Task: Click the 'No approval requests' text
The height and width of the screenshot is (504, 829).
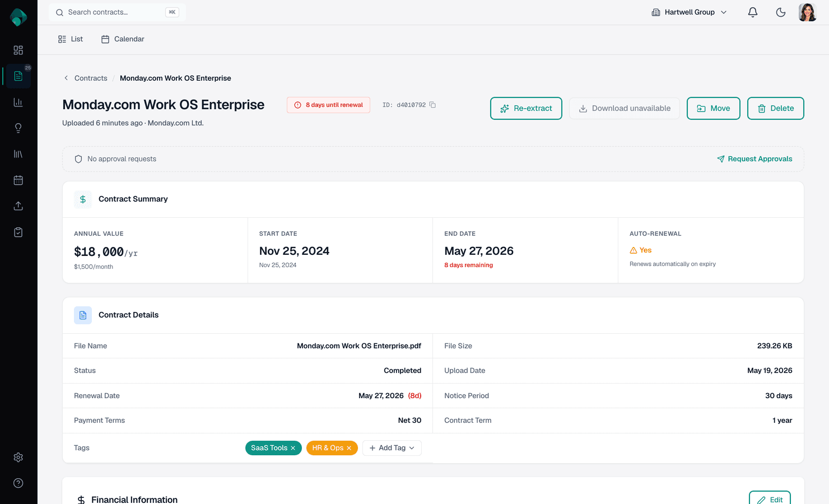Action: pos(122,159)
